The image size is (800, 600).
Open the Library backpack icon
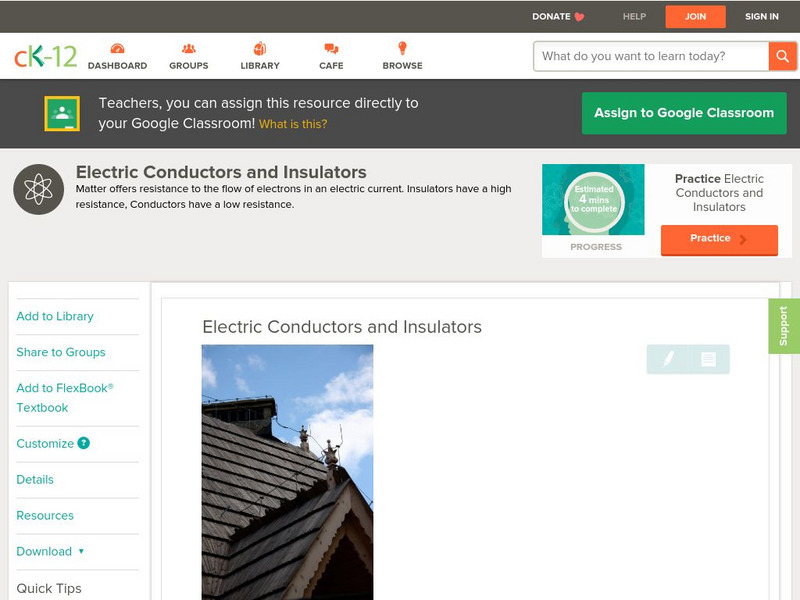coord(259,46)
